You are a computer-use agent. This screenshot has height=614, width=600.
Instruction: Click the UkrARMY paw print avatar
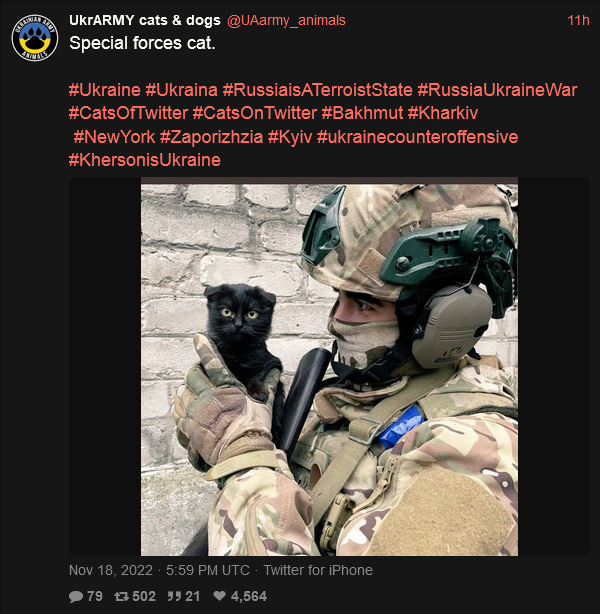coord(35,38)
